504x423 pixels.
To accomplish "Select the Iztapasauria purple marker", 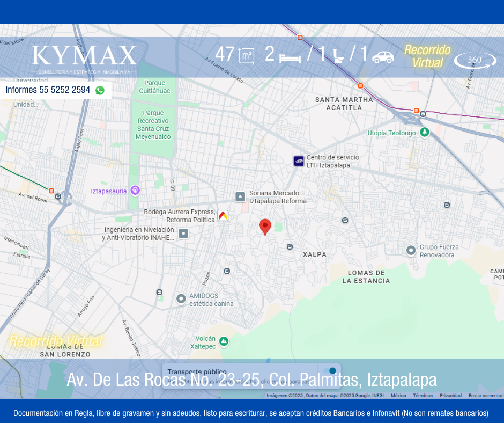I will coord(135,191).
